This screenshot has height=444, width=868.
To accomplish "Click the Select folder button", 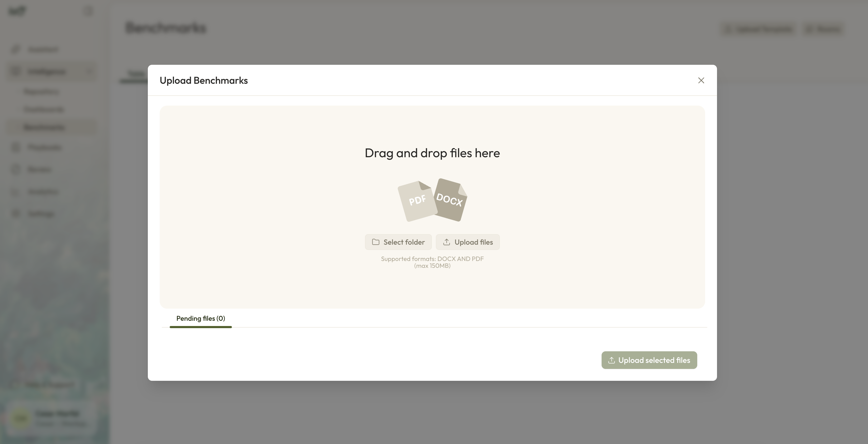I will coord(398,242).
